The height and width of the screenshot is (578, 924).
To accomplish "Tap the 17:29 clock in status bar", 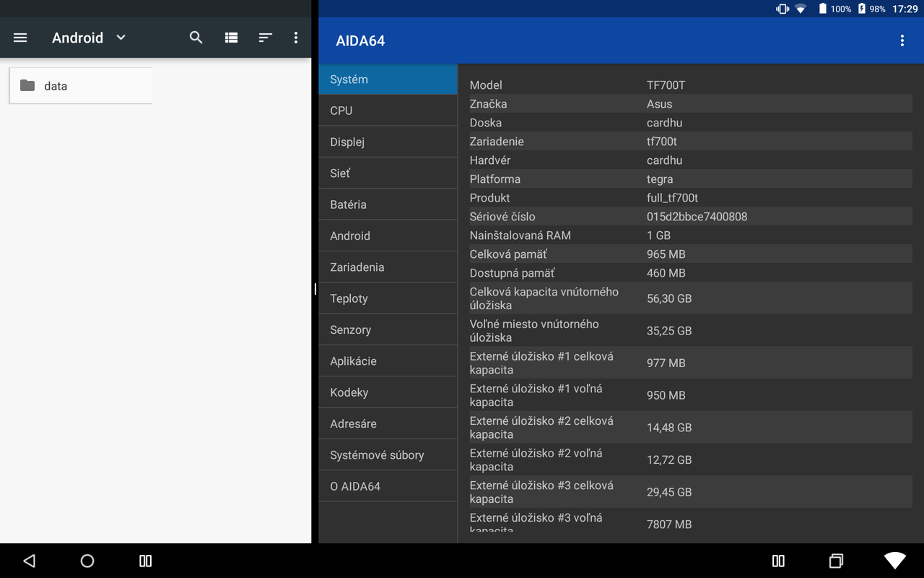I will click(905, 9).
